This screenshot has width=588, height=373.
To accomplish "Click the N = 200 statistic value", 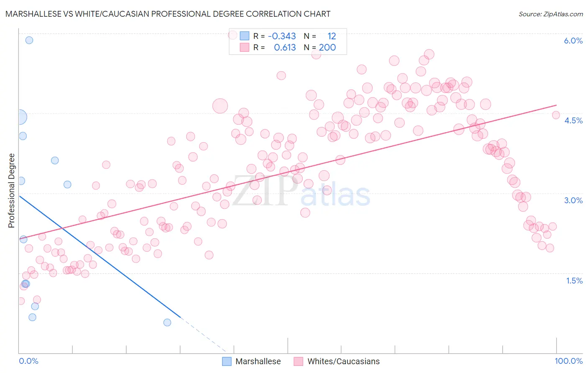I will coord(320,47).
